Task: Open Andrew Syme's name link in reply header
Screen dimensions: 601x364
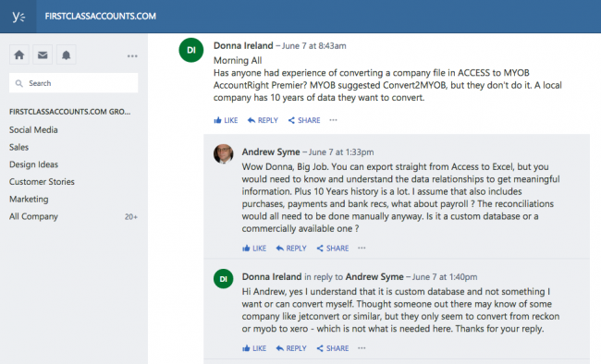Action: tap(271, 152)
